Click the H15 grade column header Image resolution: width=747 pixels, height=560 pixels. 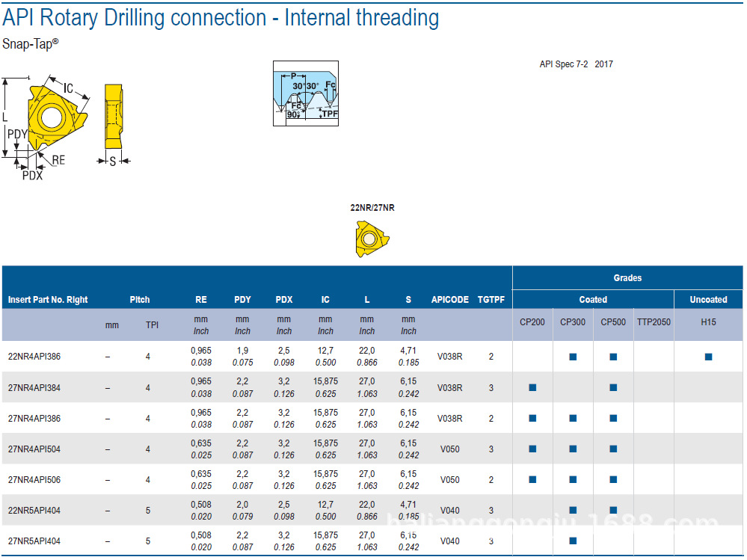(x=708, y=322)
